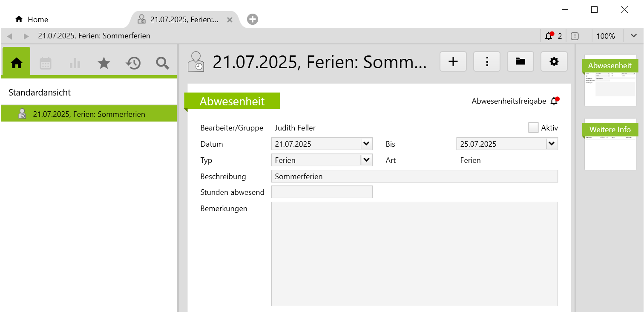
Task: Switch to the Home tab
Action: [32, 20]
